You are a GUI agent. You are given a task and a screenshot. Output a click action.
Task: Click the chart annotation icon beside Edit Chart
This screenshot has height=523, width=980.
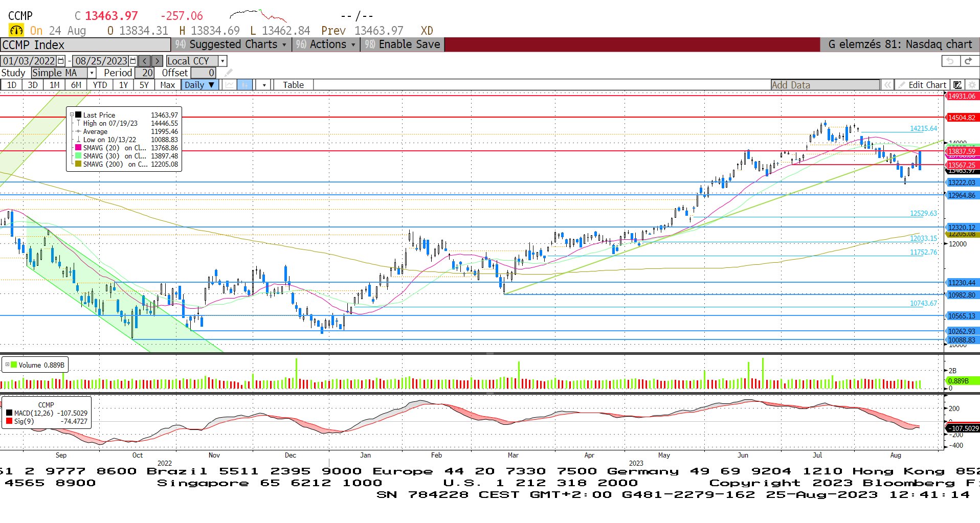[x=958, y=85]
